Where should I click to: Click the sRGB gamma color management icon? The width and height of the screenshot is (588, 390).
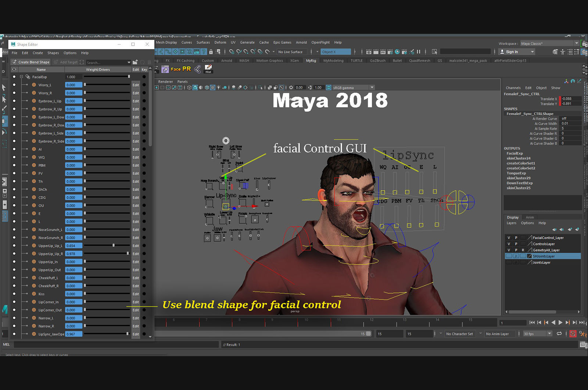coord(329,88)
